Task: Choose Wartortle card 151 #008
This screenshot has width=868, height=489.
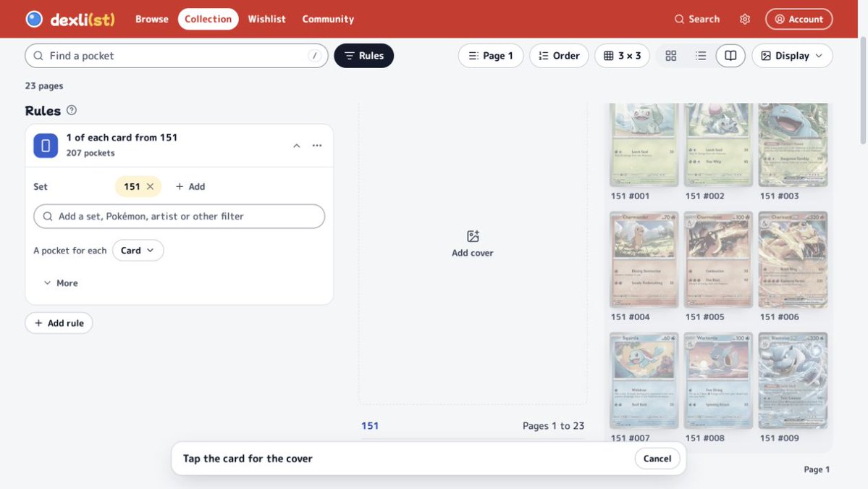Action: pos(718,380)
